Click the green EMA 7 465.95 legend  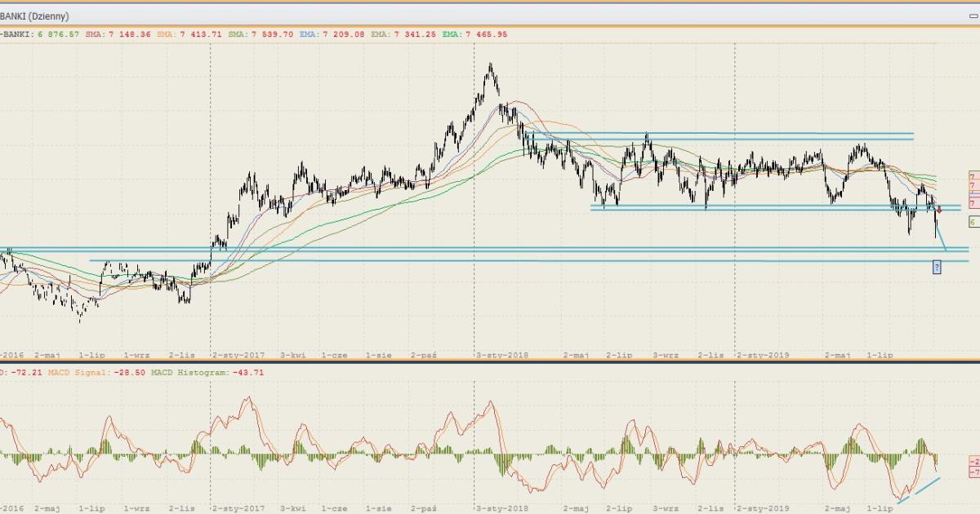click(474, 34)
